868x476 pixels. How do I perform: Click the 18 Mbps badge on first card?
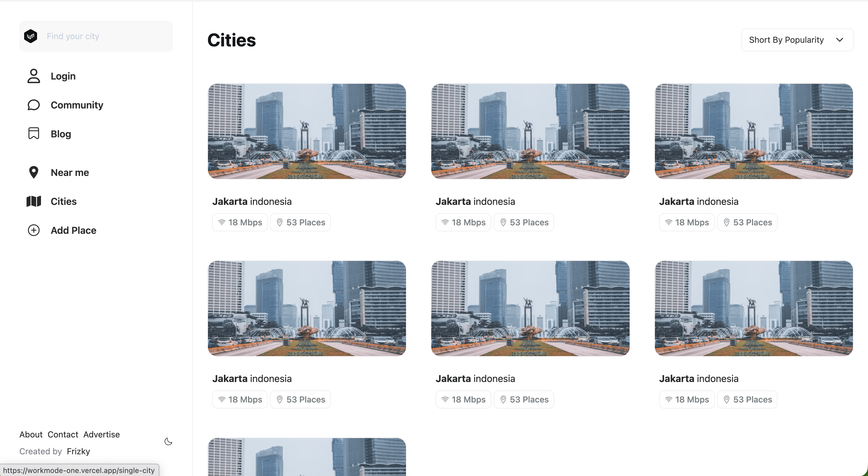click(x=240, y=222)
